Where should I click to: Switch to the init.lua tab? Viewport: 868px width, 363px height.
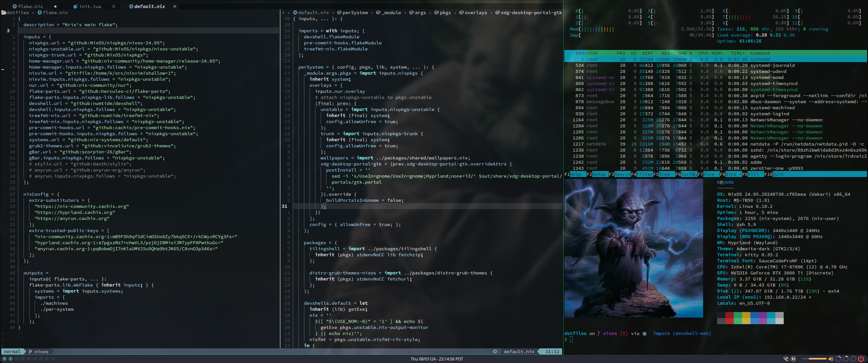coord(90,6)
